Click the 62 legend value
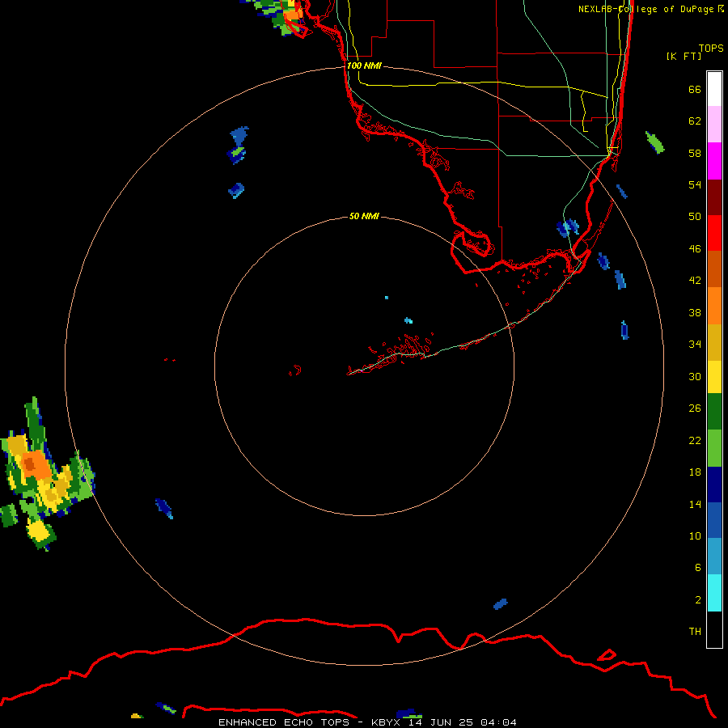This screenshot has height=728, width=728. [x=695, y=121]
